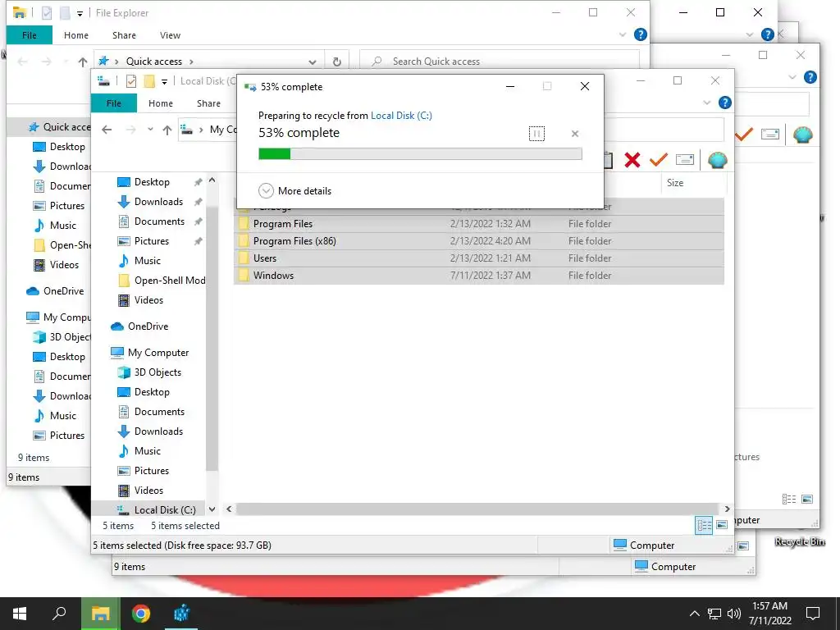Open Open-Shell Mod folder in sidebar

point(161,281)
